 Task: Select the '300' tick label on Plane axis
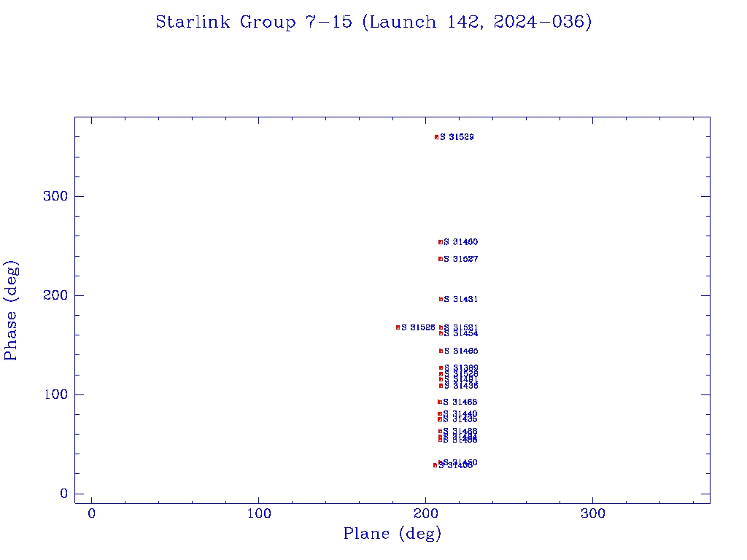(x=592, y=513)
